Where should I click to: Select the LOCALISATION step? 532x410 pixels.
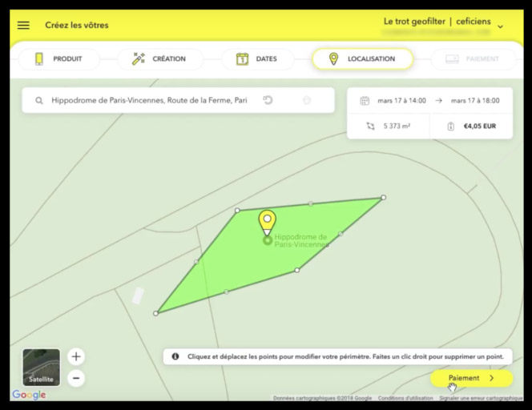(x=362, y=59)
